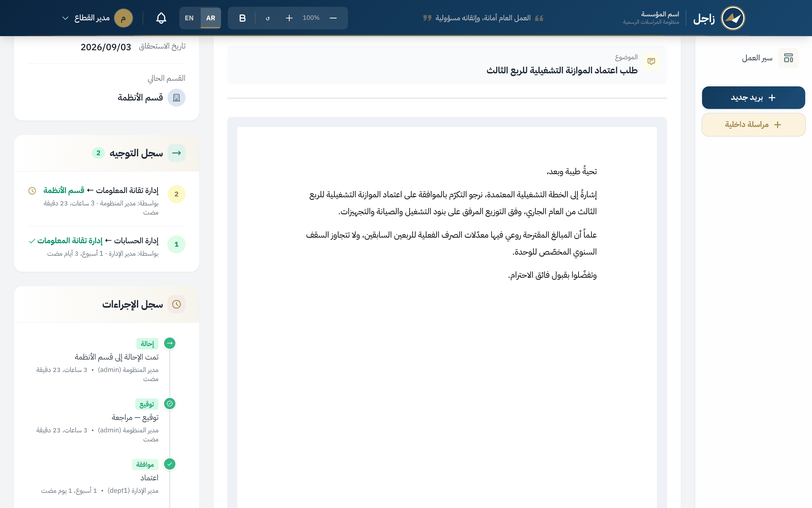Click the letter body paragraph starting إشارةً
The height and width of the screenshot is (508, 812).
453,203
